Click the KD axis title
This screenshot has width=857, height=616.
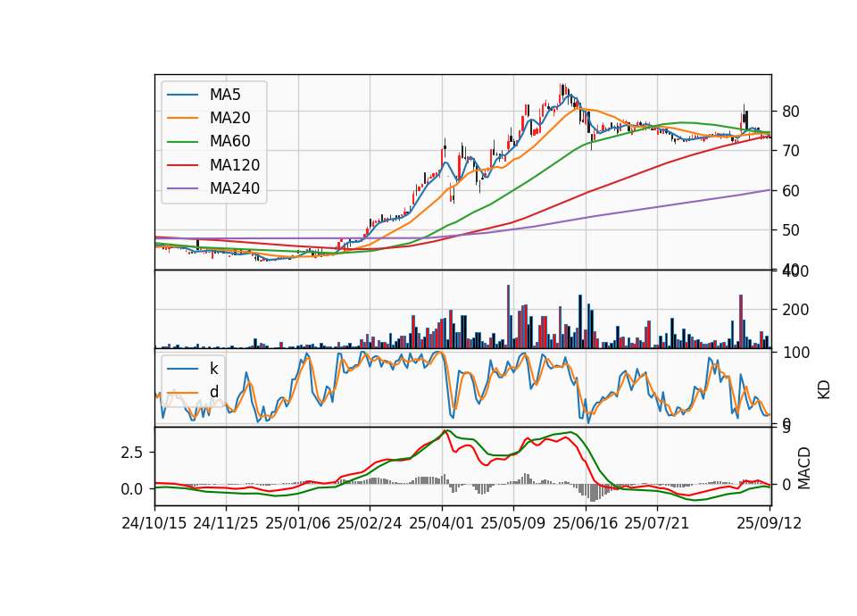point(824,390)
